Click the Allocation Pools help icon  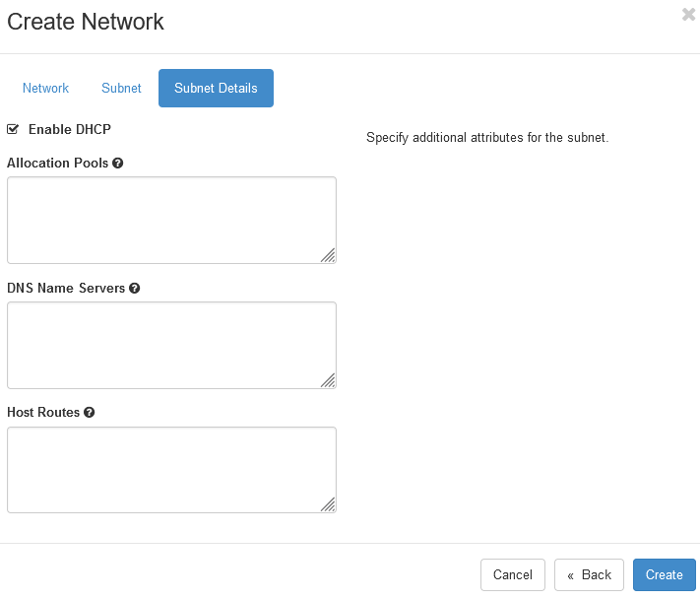[x=118, y=163]
